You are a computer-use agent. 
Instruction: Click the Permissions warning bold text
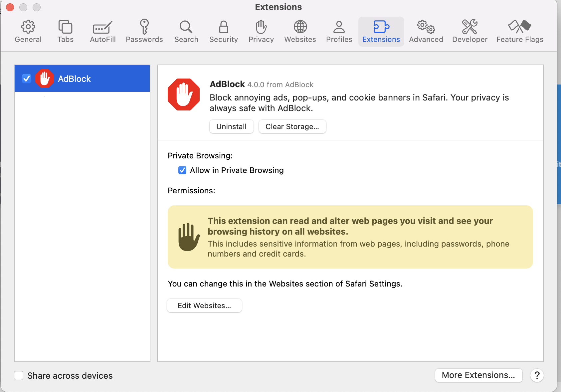350,226
